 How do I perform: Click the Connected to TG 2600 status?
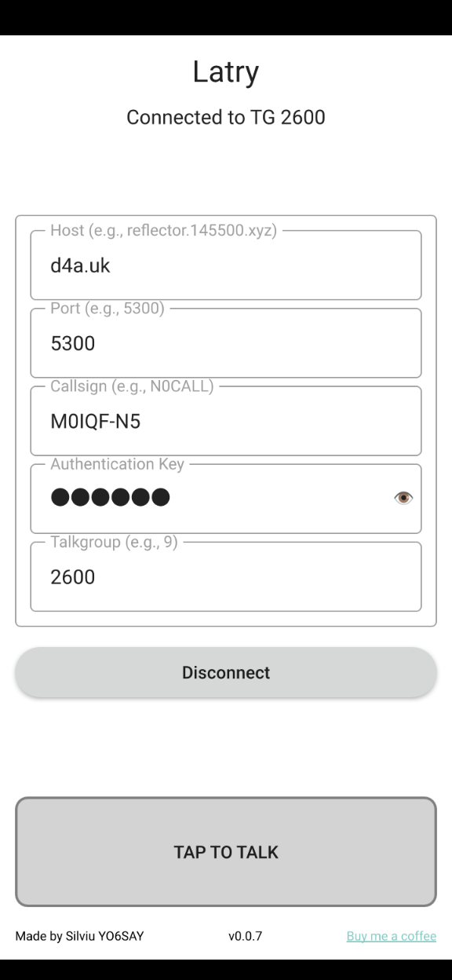tap(226, 118)
